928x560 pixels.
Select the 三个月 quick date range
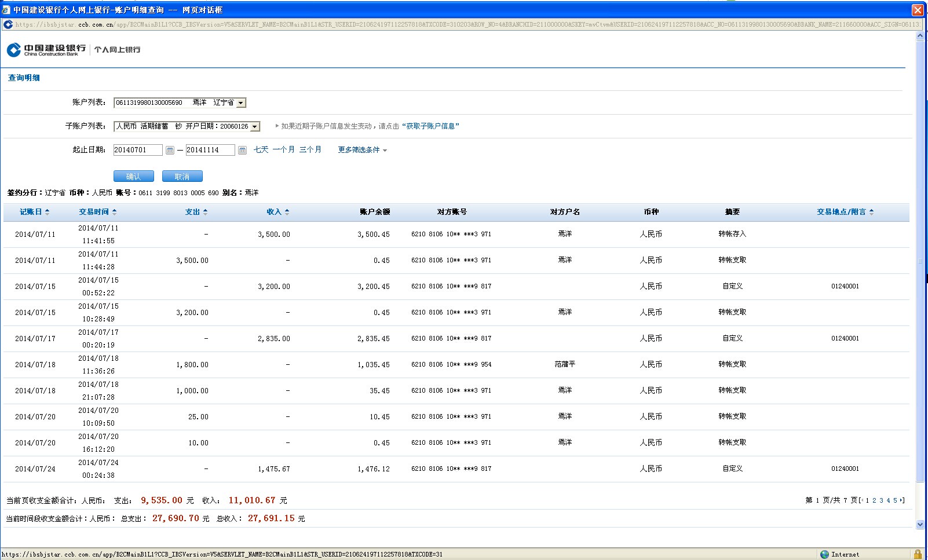(310, 150)
